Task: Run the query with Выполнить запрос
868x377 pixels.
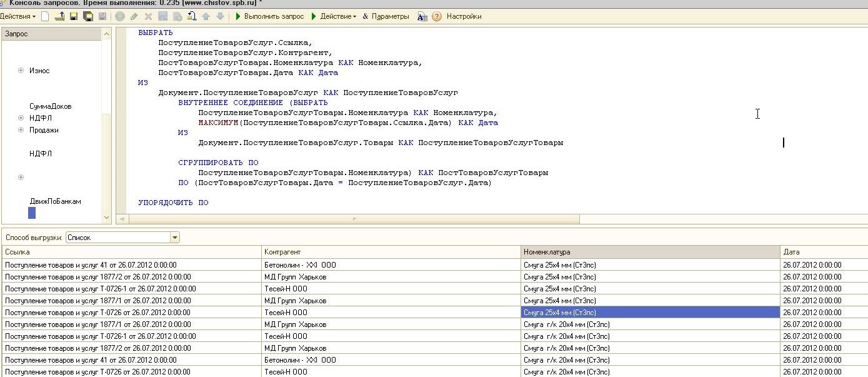Action: click(x=270, y=16)
